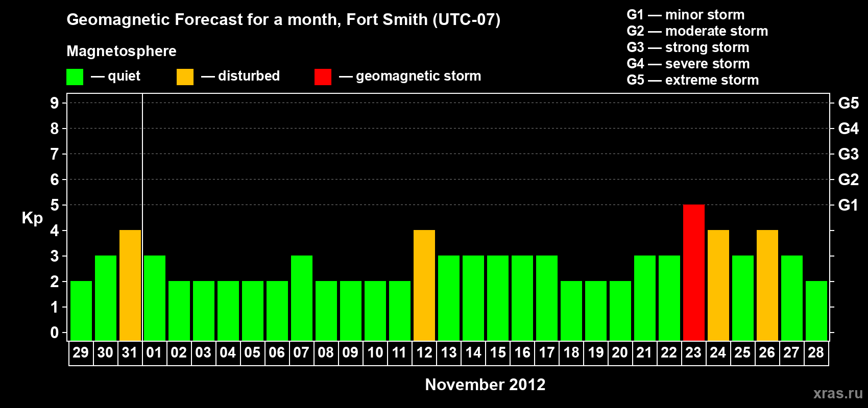Click date label 20 on the axis

click(x=620, y=353)
